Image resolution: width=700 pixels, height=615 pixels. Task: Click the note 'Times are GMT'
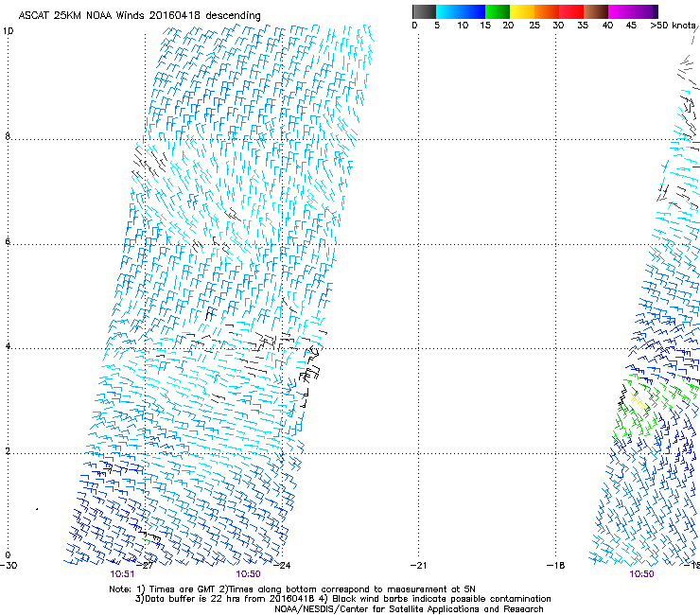[182, 589]
